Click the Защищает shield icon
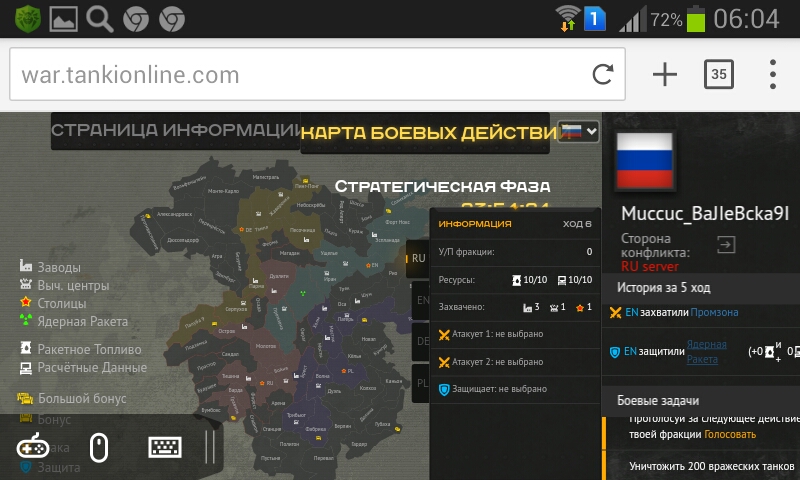Screen dimensions: 800x480 [x=444, y=390]
